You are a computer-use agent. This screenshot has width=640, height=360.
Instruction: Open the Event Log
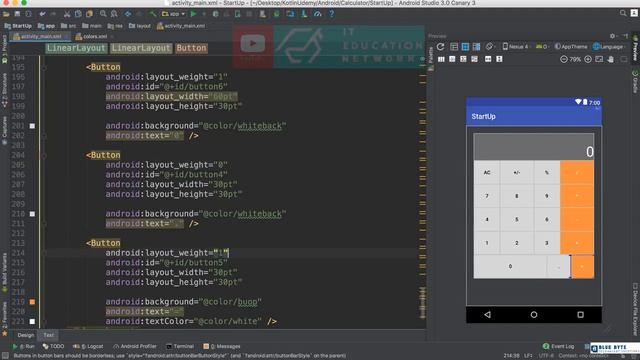[558, 346]
